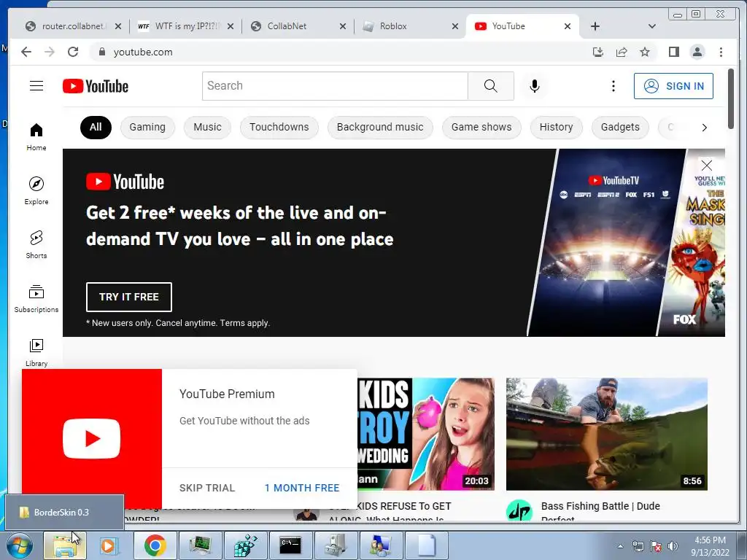Click 1 MONTH FREE in Premium popup
This screenshot has height=560, width=747.
pyautogui.click(x=302, y=488)
